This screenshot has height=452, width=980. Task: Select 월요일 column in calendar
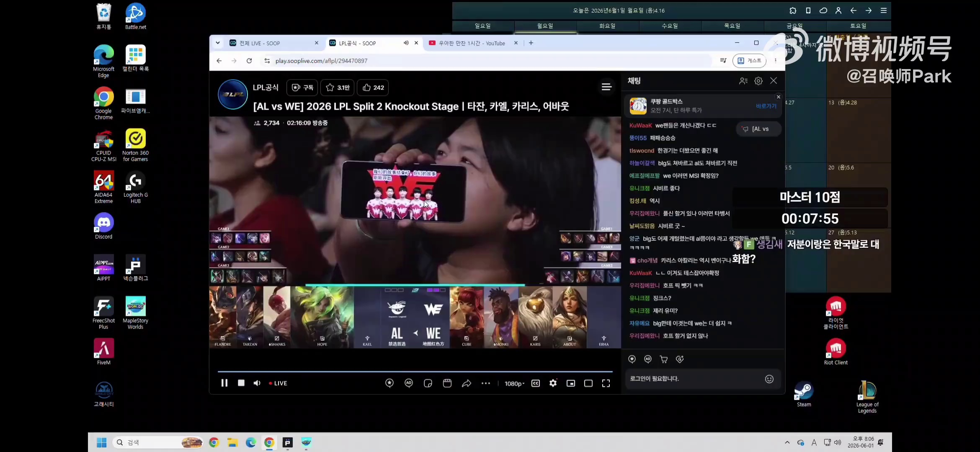coord(545,26)
